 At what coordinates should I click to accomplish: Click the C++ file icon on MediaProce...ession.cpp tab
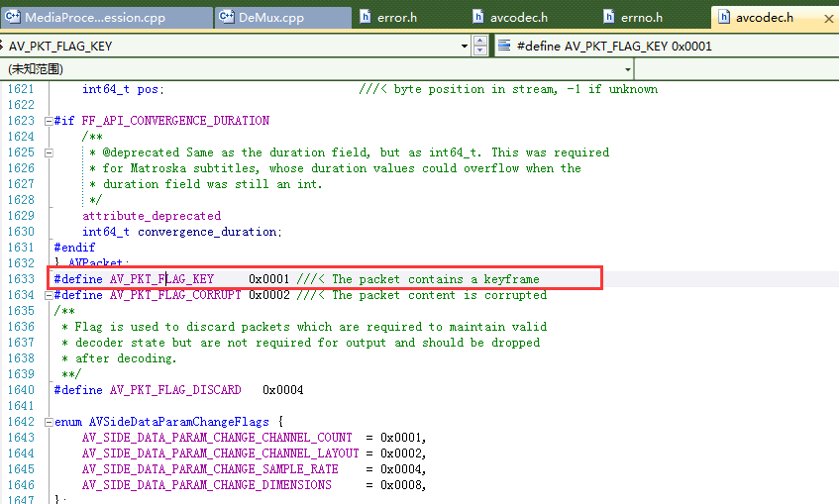pos(12,17)
